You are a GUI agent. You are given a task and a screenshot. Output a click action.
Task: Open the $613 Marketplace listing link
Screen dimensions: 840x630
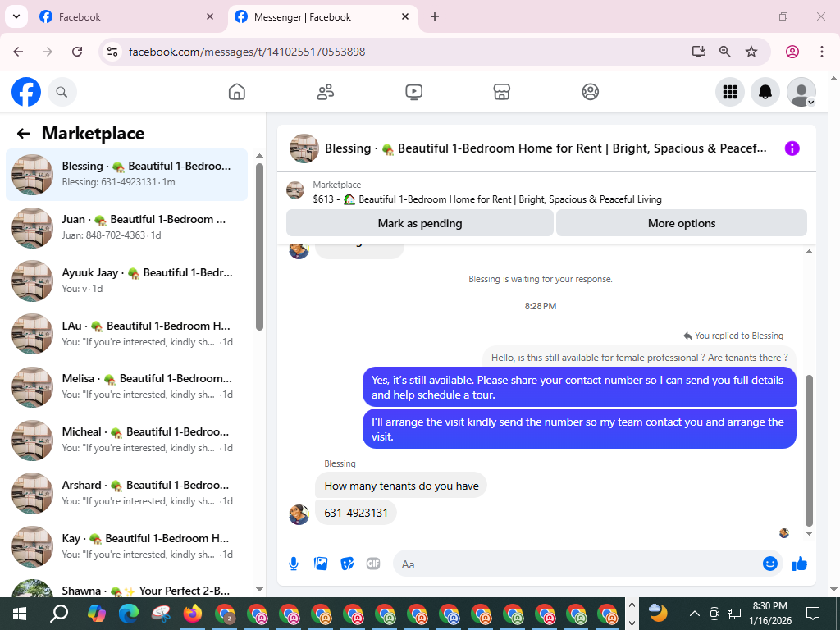pos(487,199)
